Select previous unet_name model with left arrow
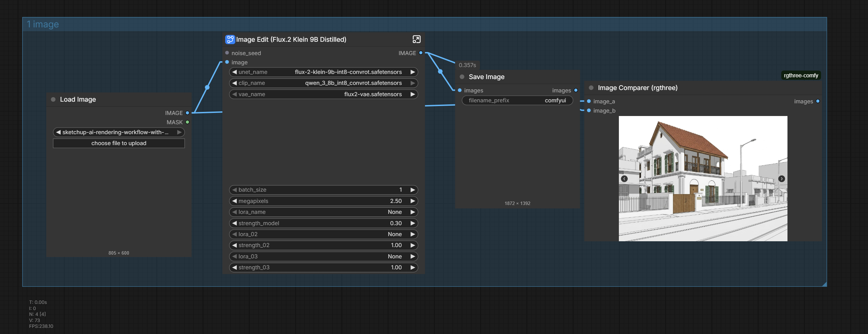Screen dimensions: 868x334 (x=234, y=72)
